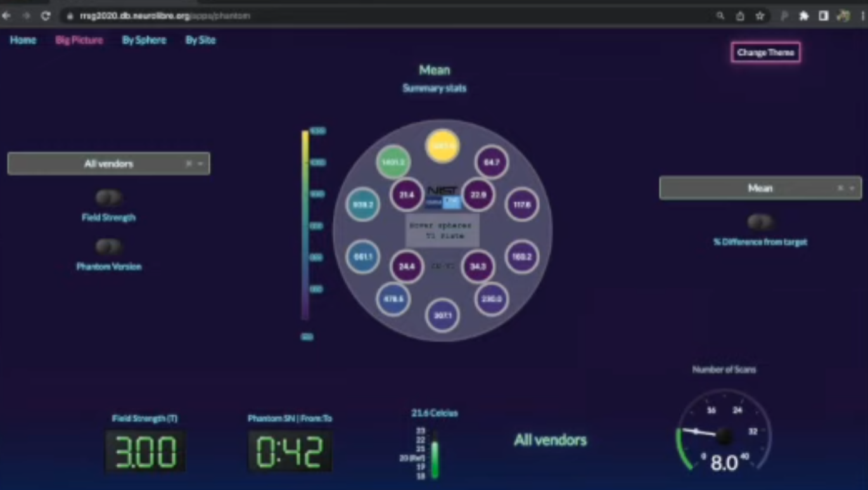Reload the page with browser refresh icon
The height and width of the screenshot is (490, 868).
[x=46, y=16]
